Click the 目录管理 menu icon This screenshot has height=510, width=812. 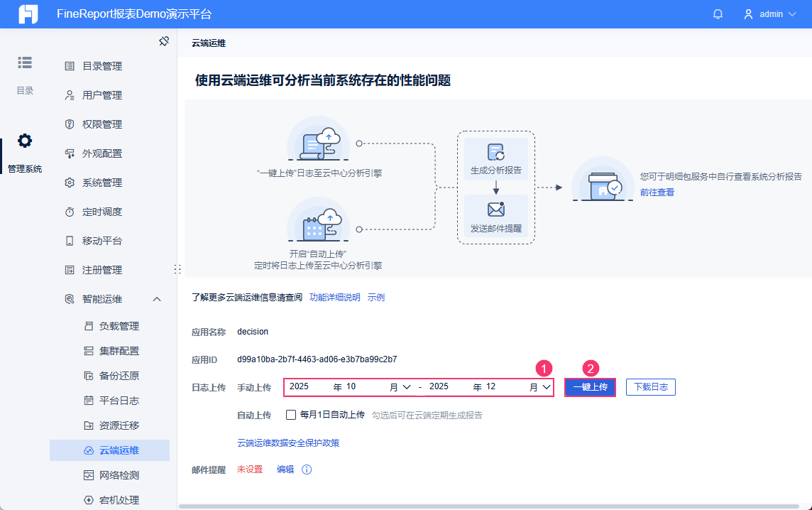tap(70, 66)
